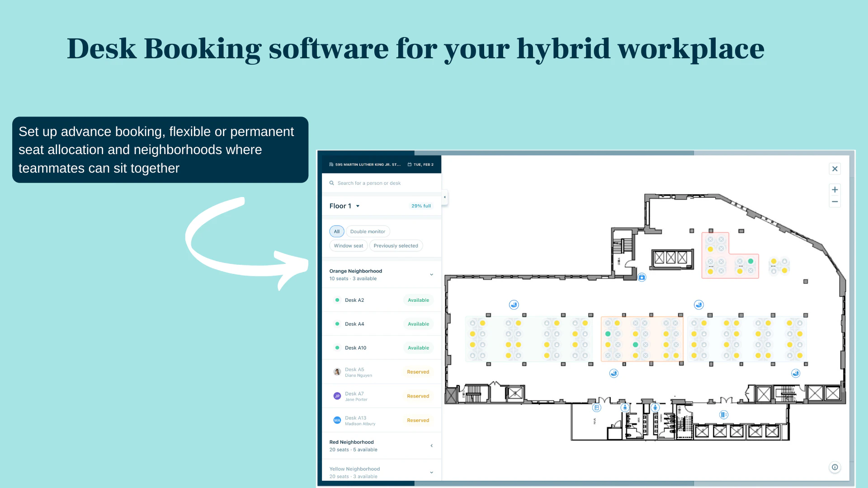This screenshot has width=868, height=488.
Task: Click the first aid station icon on the map
Action: pos(642,277)
